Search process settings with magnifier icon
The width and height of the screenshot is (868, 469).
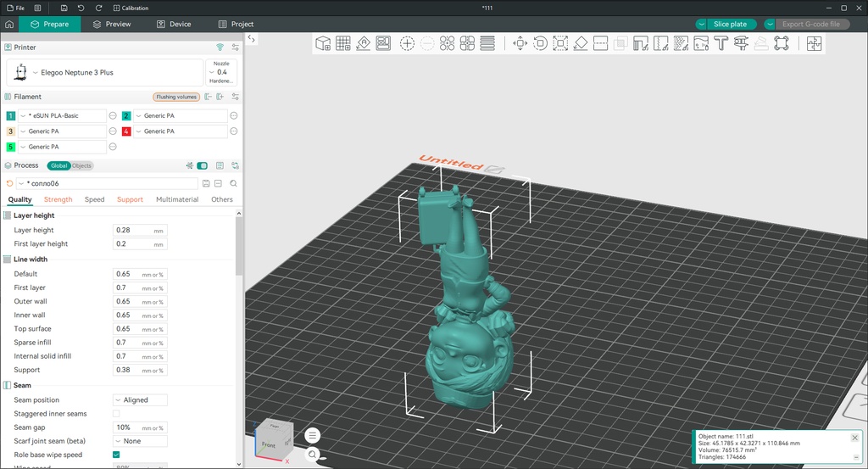(x=234, y=183)
